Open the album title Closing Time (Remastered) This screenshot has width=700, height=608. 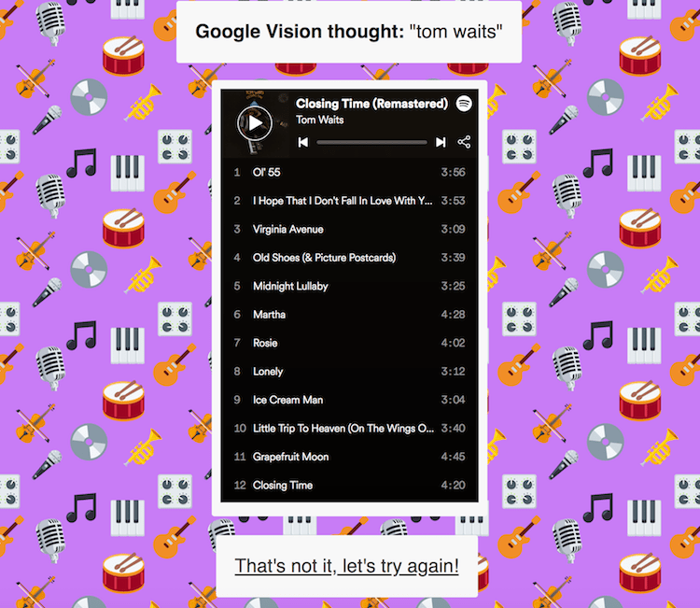click(371, 104)
